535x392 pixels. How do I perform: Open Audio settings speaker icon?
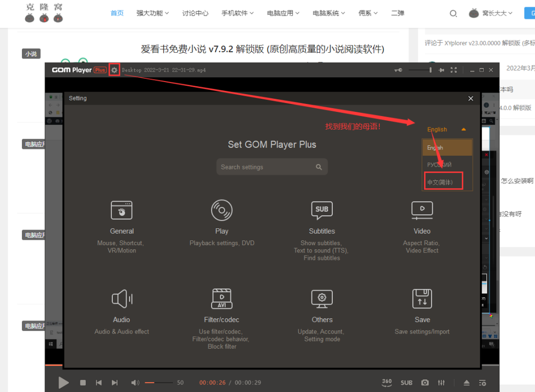pos(122,299)
